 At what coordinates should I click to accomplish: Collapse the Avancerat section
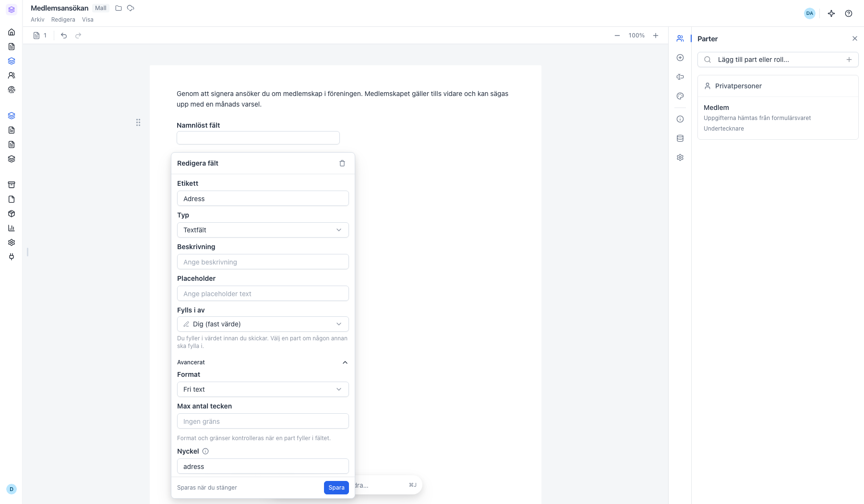263,362
